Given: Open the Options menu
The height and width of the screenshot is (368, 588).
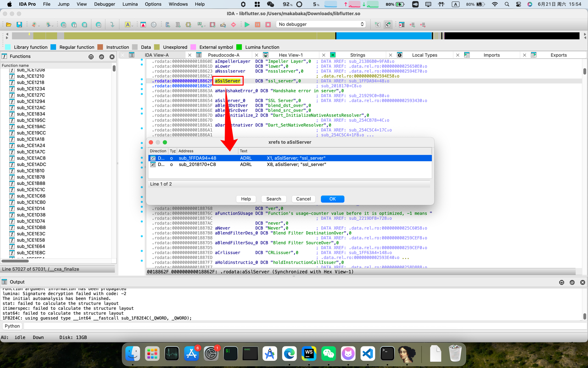Looking at the screenshot, I should tap(153, 4).
